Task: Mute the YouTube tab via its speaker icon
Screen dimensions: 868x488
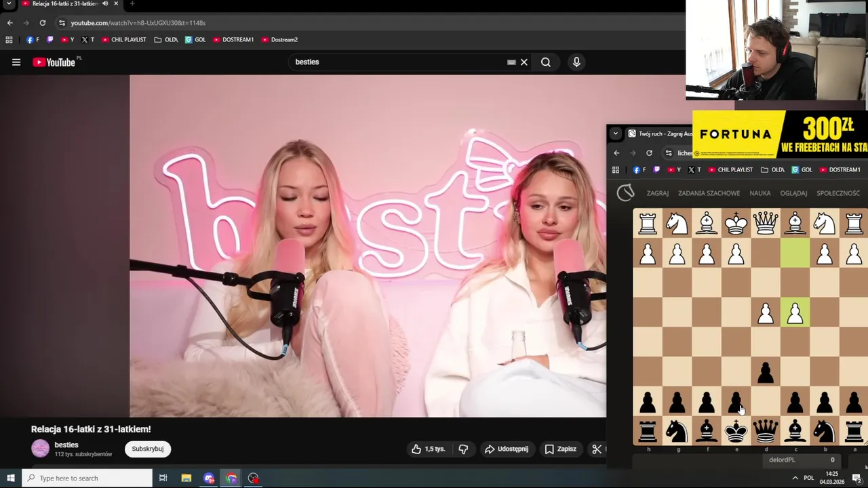Action: tap(105, 4)
